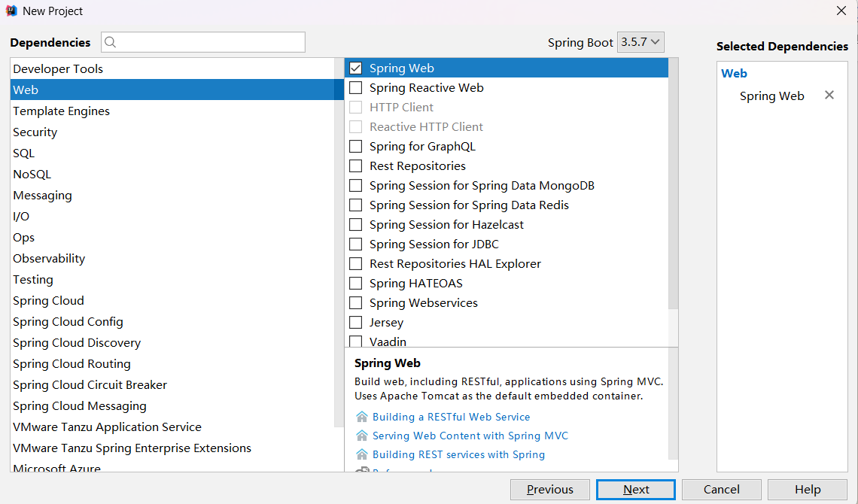Click the search magnifier icon in Dependencies field
Screen dimensions: 858x504
pos(110,42)
